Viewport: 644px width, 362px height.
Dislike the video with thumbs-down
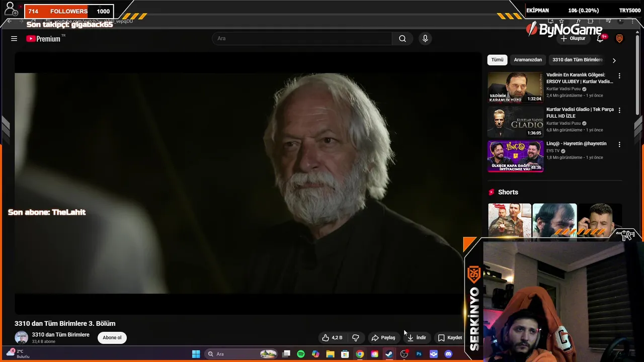pyautogui.click(x=356, y=338)
